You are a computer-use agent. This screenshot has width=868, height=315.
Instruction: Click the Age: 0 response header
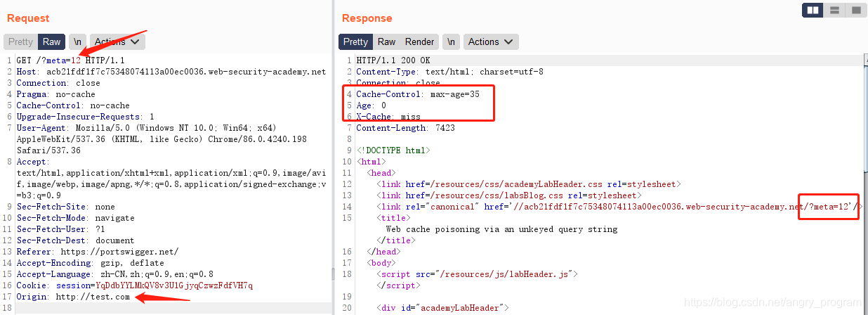coord(371,105)
